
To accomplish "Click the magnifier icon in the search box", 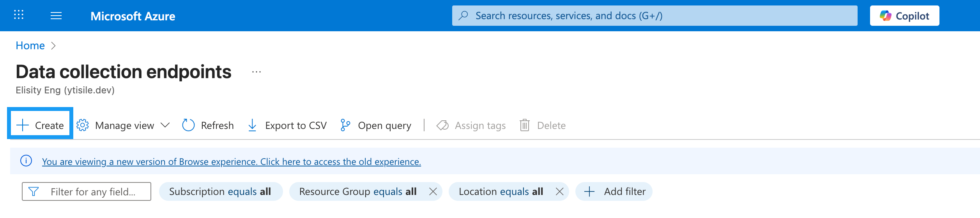I will [463, 16].
